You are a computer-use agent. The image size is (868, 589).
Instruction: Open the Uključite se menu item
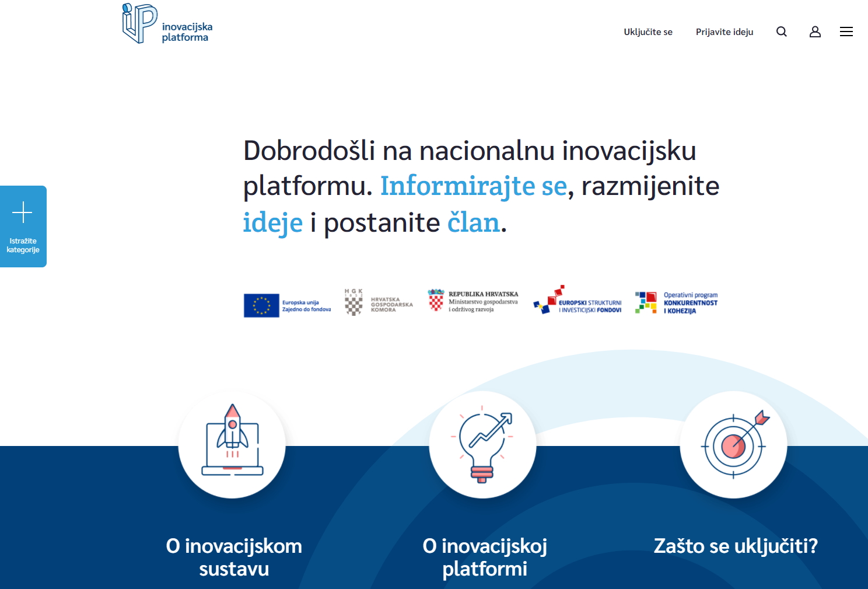tap(647, 32)
